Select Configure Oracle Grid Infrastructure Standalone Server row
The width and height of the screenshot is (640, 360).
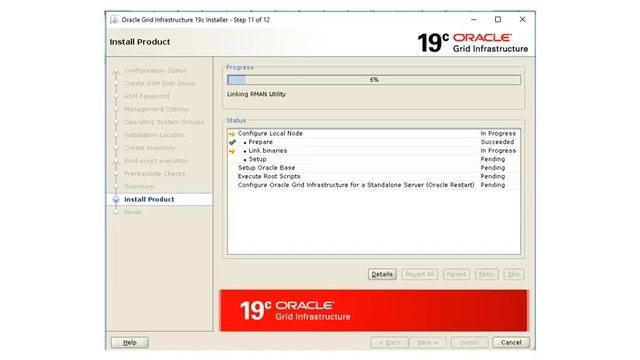tap(373, 185)
